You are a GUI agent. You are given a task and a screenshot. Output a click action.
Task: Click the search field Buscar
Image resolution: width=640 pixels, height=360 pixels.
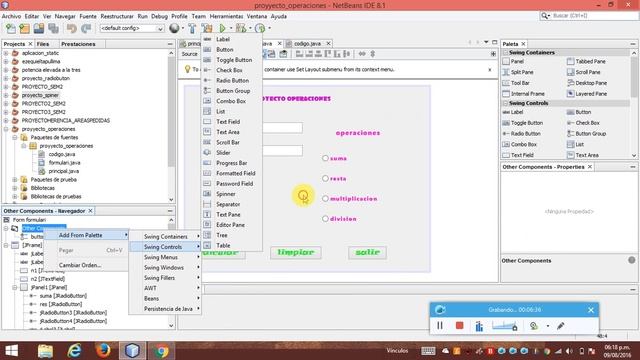point(589,16)
